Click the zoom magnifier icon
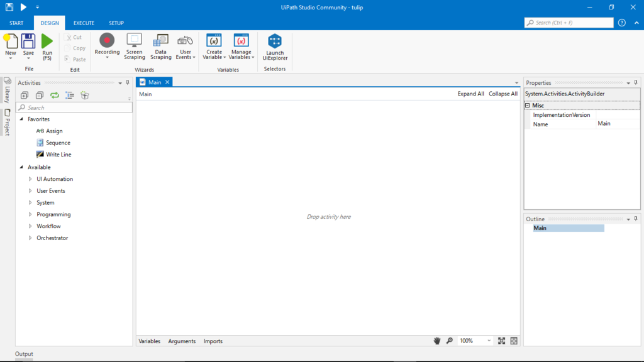644x362 pixels. 450,341
